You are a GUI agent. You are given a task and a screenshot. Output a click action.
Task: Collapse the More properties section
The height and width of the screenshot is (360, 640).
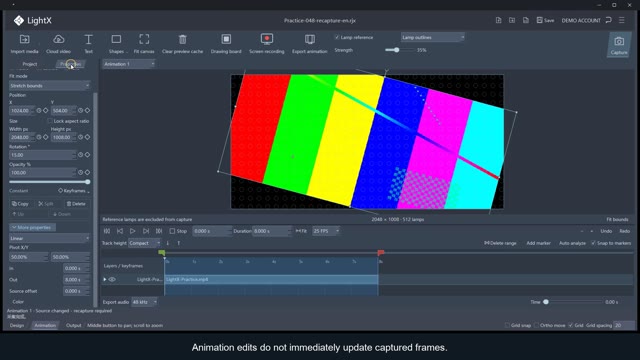(x=32, y=227)
